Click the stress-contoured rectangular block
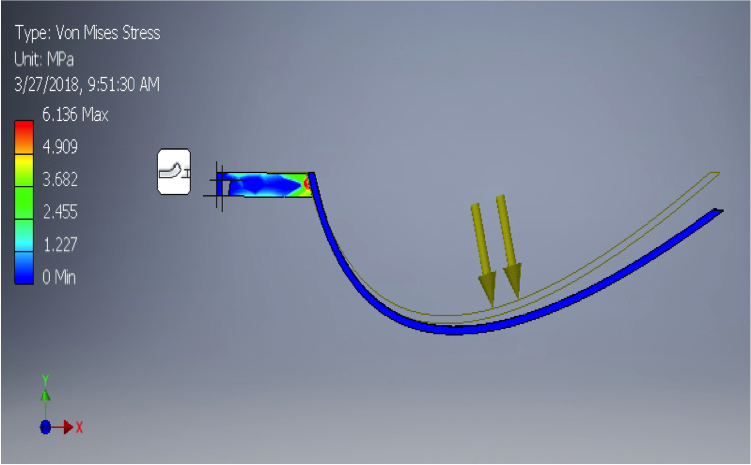Viewport: 751px width, 465px height. pos(262,185)
